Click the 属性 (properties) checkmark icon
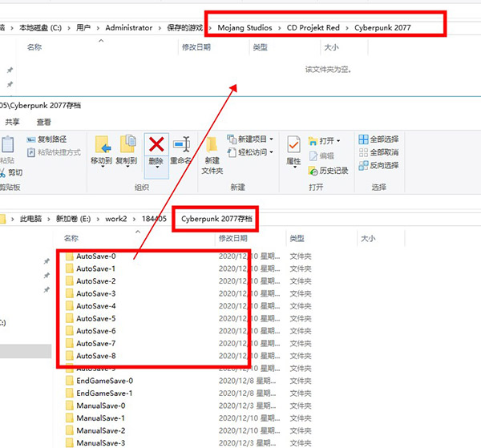The width and height of the screenshot is (481, 448). coord(293,144)
